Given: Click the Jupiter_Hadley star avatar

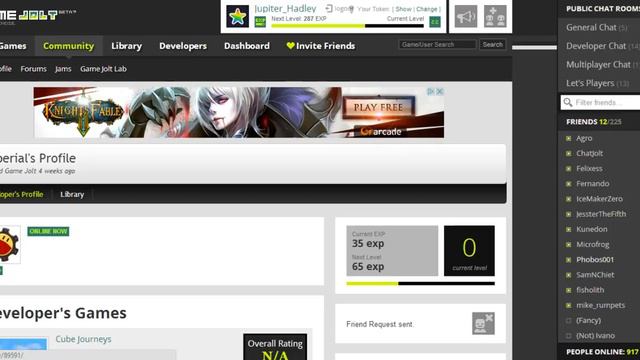Looking at the screenshot, I should pyautogui.click(x=237, y=16).
